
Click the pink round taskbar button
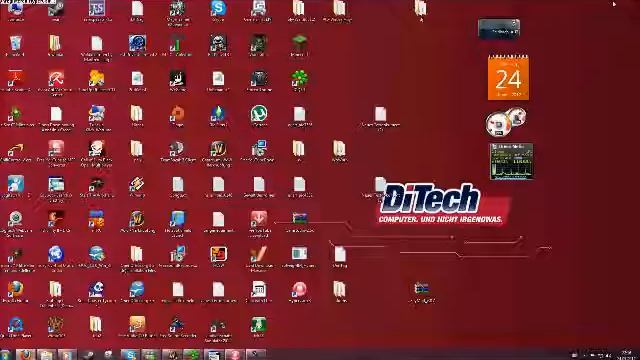pos(235,355)
